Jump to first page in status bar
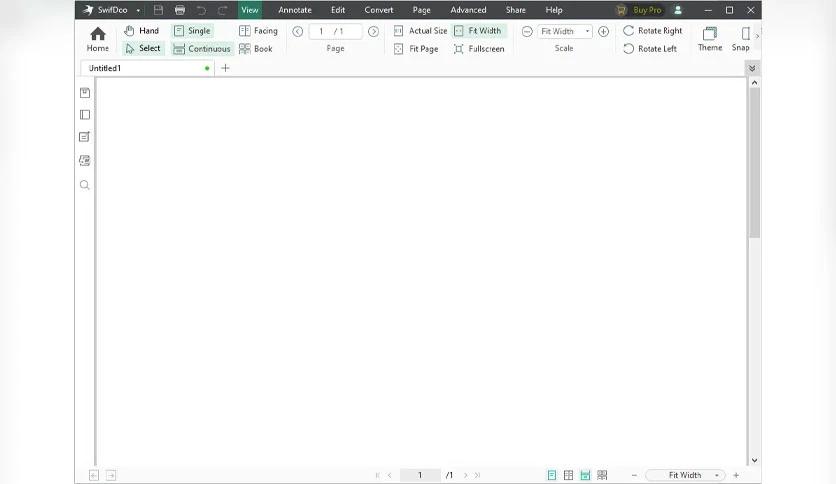 tap(377, 475)
